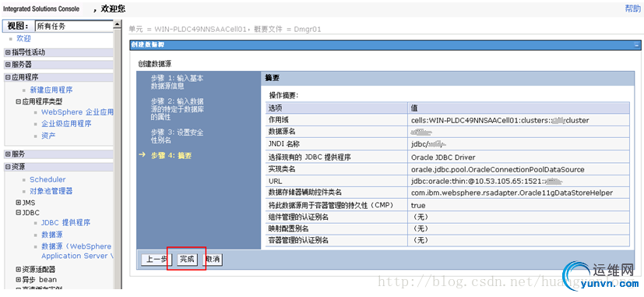This screenshot has height=297, width=644.
Task: Select wizard 步骤 1: 输入基本数据源信息
Action: click(177, 82)
